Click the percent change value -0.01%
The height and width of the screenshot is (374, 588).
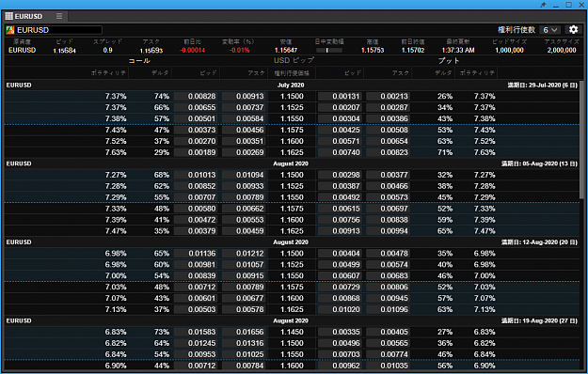(240, 50)
